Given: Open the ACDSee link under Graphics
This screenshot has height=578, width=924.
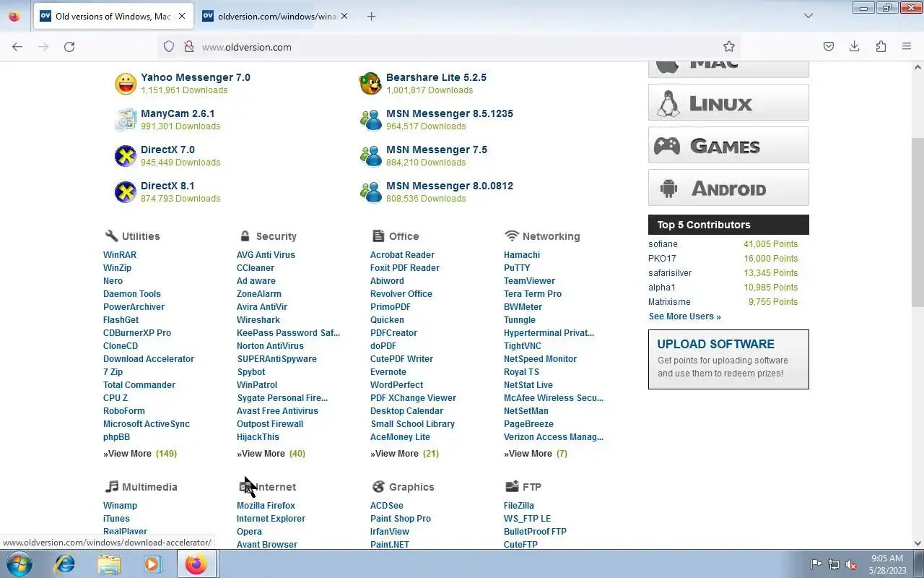Looking at the screenshot, I should coord(387,506).
